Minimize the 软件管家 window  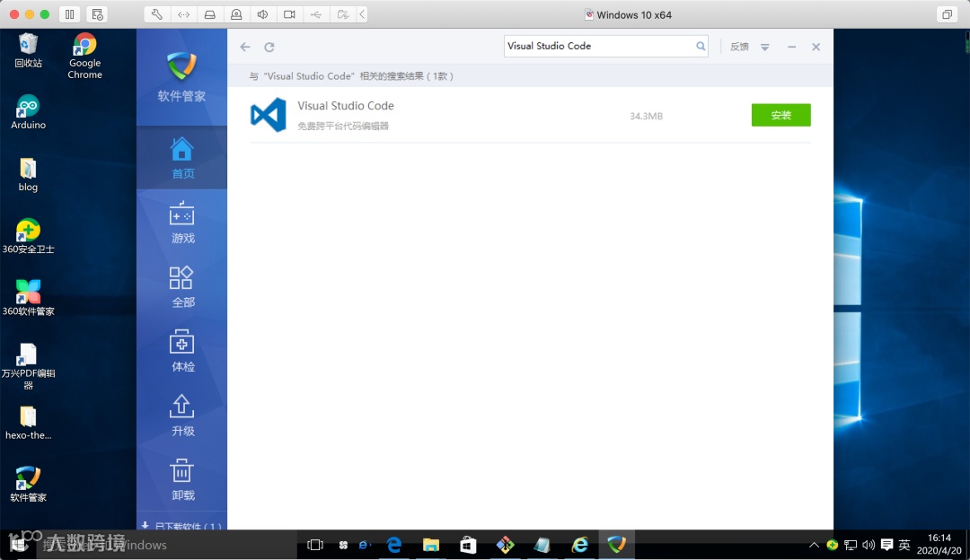tap(791, 47)
